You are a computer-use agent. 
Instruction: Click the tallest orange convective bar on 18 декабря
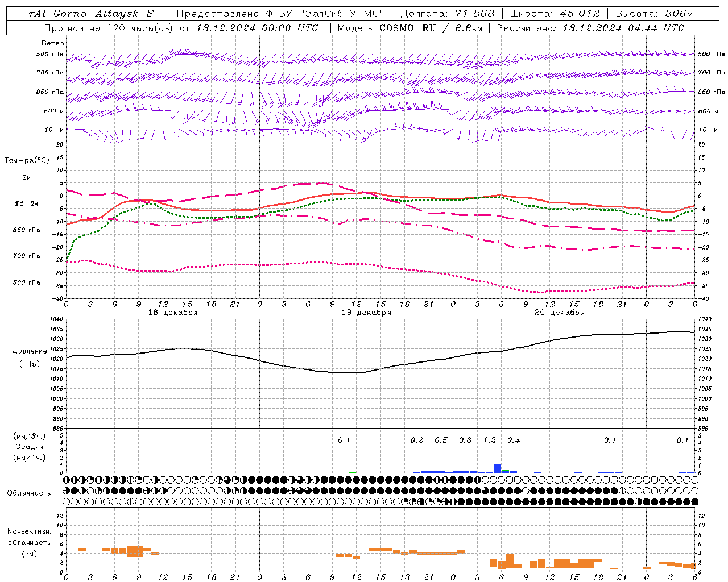click(135, 551)
